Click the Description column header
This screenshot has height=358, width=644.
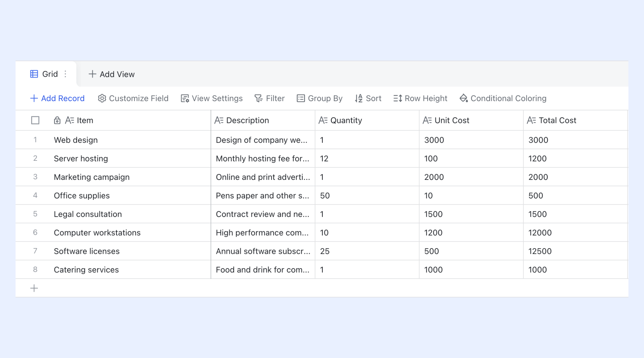247,121
